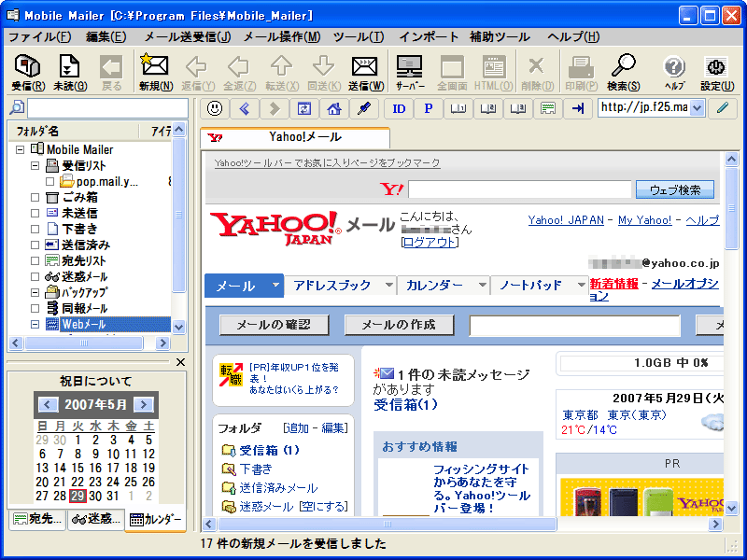Open the カレンダー dropdown arrow

coord(482,285)
